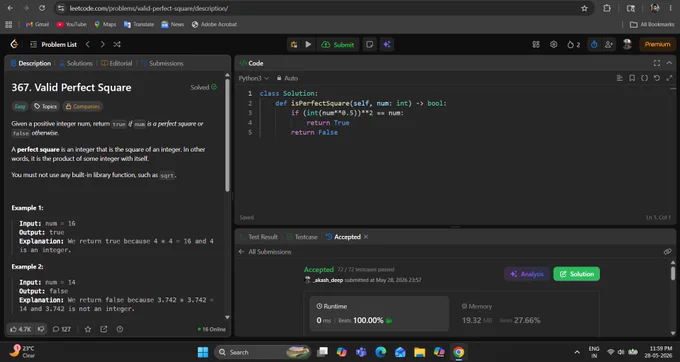680x362 pixels.
Task: Go to previous problem arrow
Action: (x=88, y=44)
